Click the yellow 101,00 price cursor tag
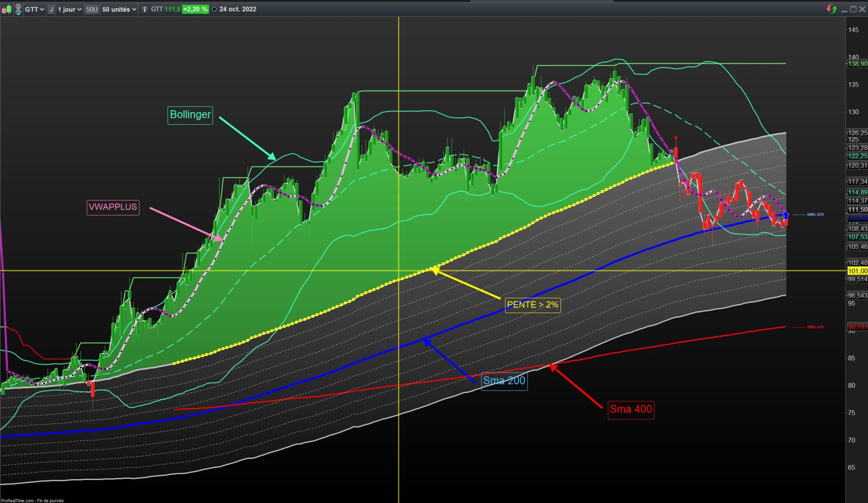Image resolution: width=868 pixels, height=503 pixels. click(857, 271)
